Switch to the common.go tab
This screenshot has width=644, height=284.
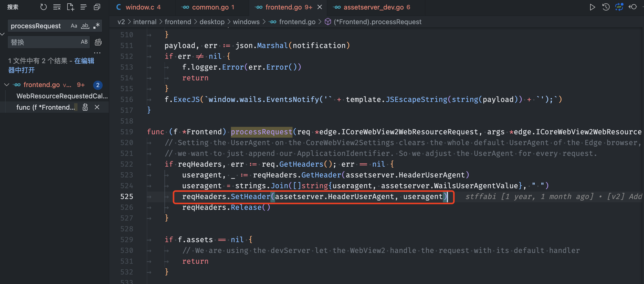click(x=212, y=7)
